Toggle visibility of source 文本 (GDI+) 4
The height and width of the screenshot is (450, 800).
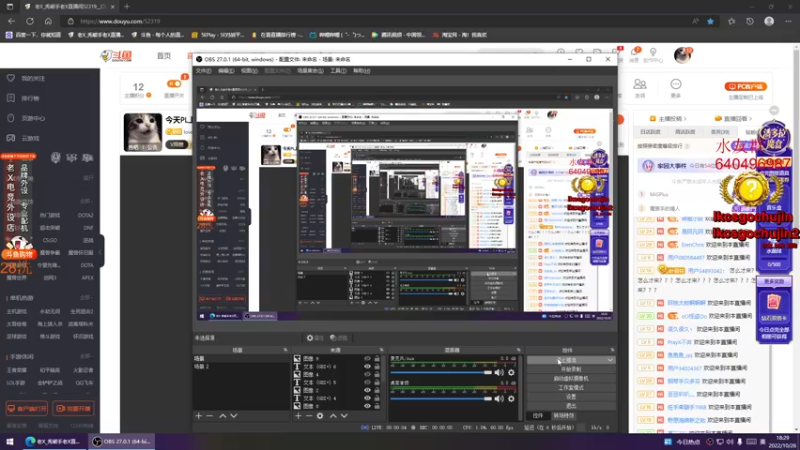(367, 398)
